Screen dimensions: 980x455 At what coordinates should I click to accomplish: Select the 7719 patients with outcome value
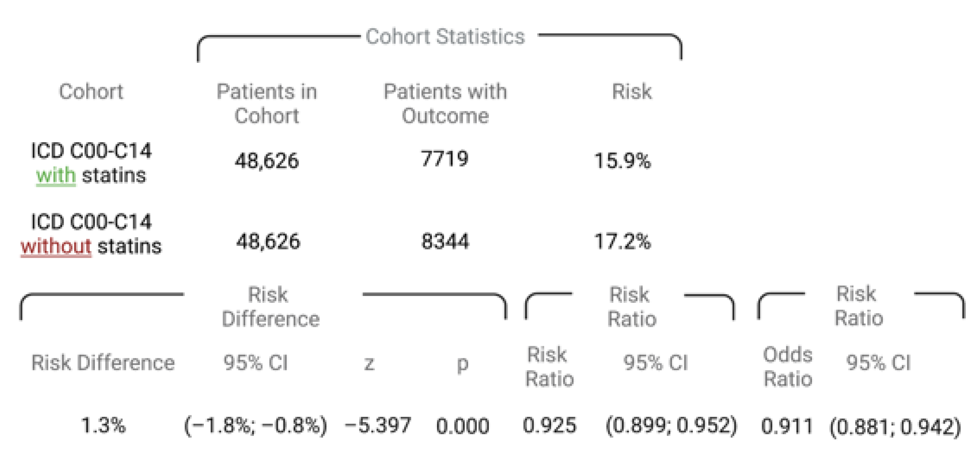(x=444, y=159)
